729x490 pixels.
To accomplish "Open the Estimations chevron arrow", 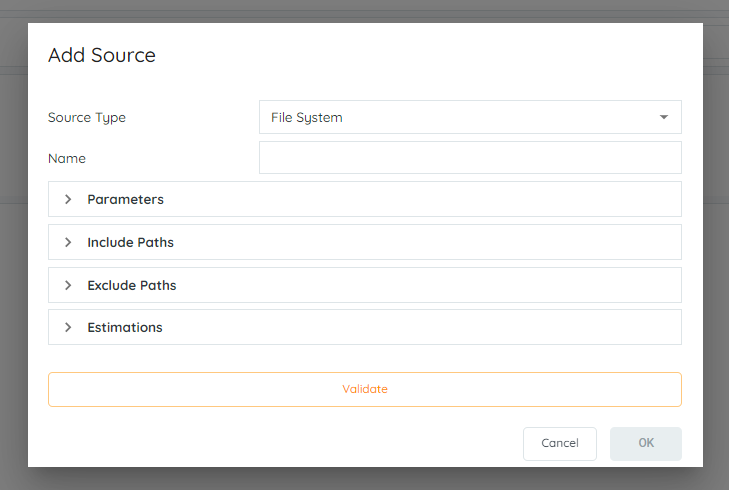I will pyautogui.click(x=68, y=327).
